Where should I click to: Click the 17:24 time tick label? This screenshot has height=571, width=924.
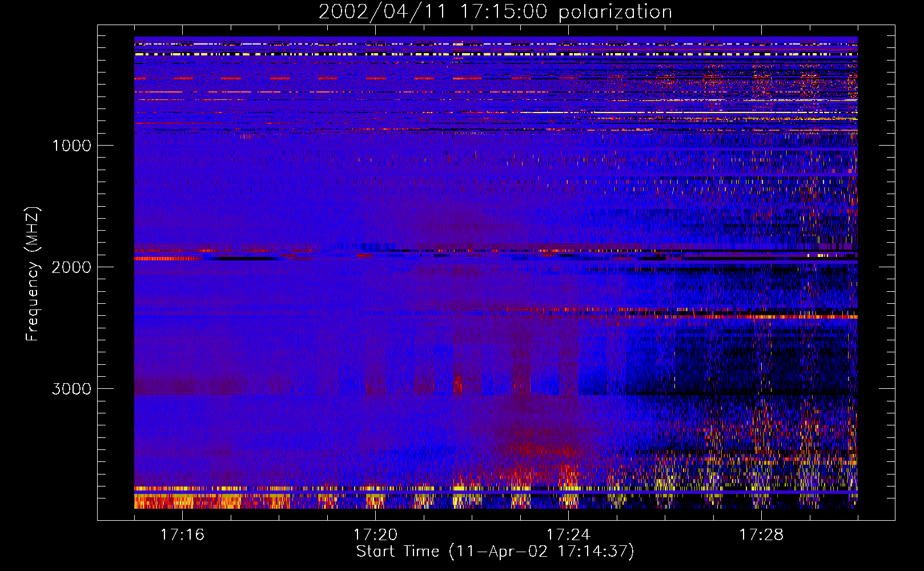[x=568, y=534]
